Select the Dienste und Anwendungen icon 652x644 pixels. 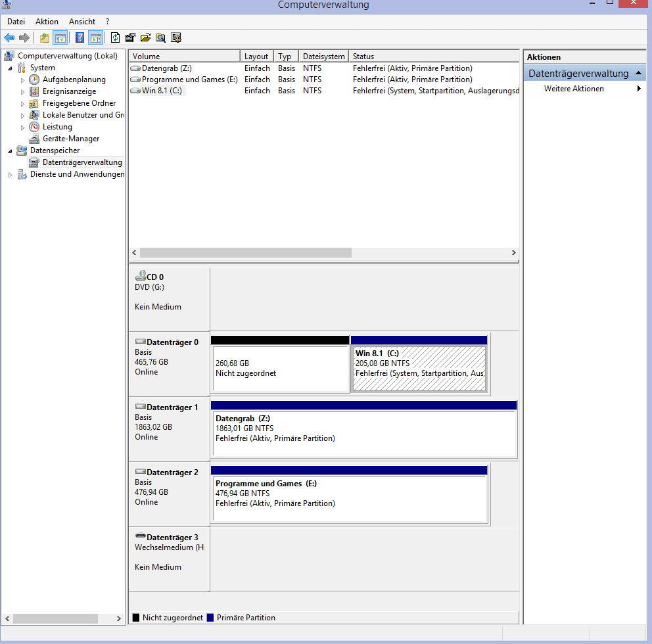[x=22, y=174]
